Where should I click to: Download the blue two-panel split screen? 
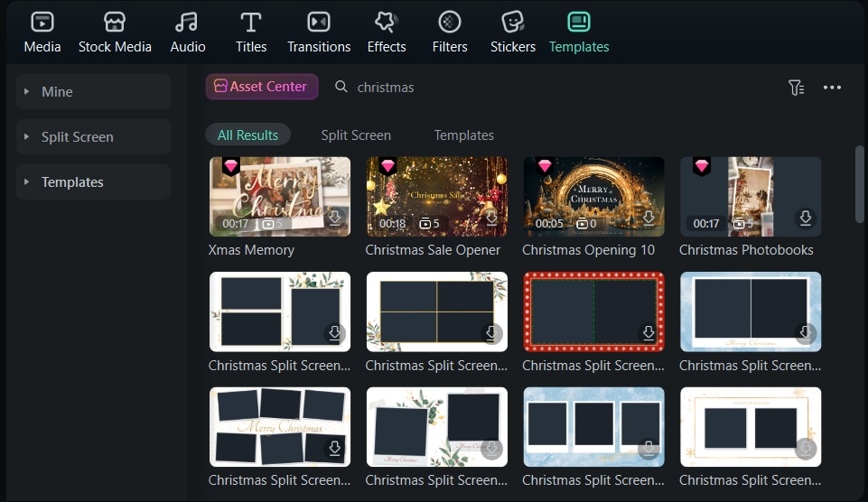(806, 332)
